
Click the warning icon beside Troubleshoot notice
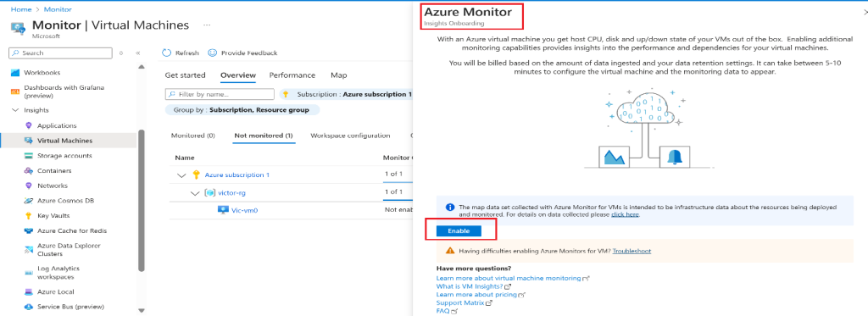pyautogui.click(x=450, y=251)
